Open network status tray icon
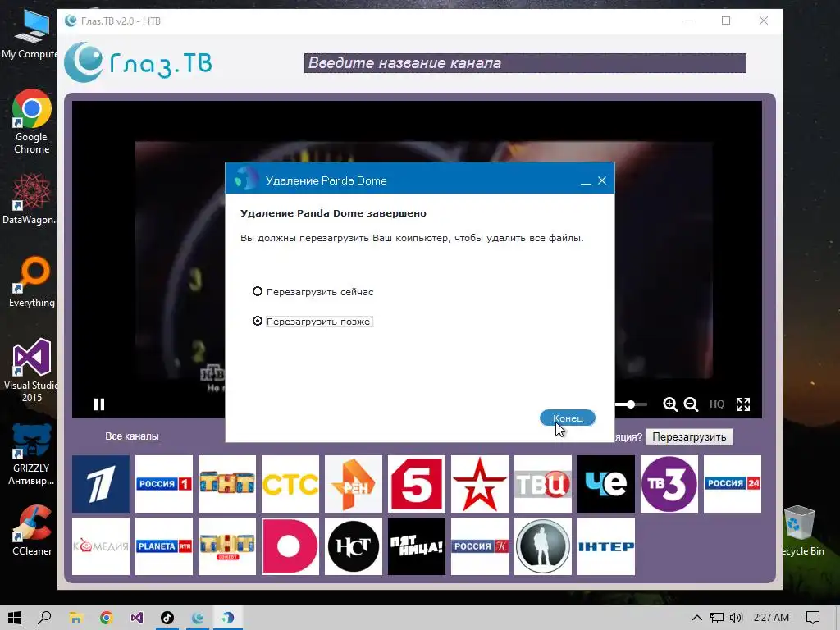Viewport: 840px width, 630px height. (x=716, y=618)
